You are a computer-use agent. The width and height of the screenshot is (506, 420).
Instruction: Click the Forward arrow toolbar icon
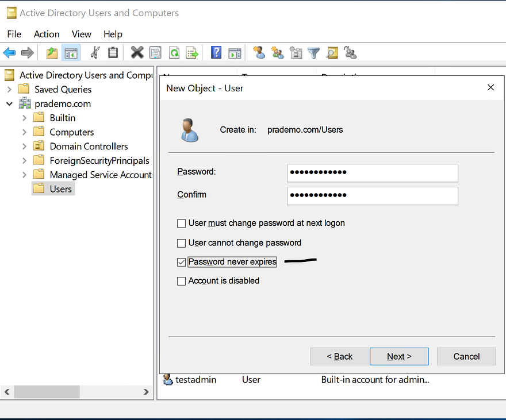click(x=28, y=52)
